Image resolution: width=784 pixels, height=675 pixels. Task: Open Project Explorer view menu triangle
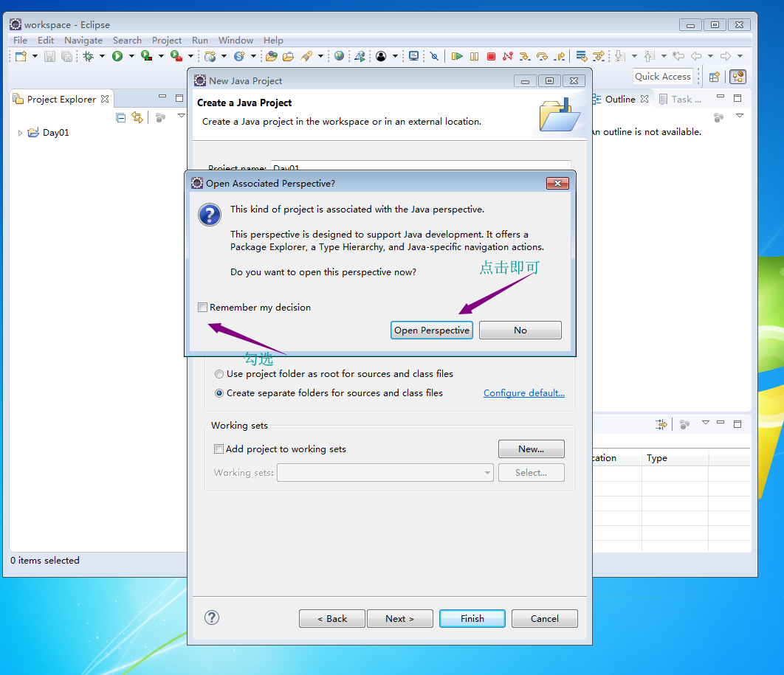[182, 116]
